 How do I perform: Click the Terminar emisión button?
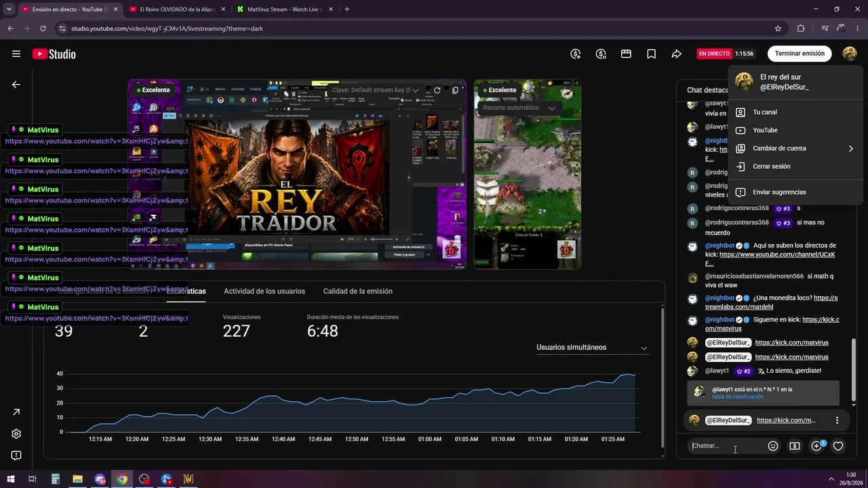(x=800, y=54)
